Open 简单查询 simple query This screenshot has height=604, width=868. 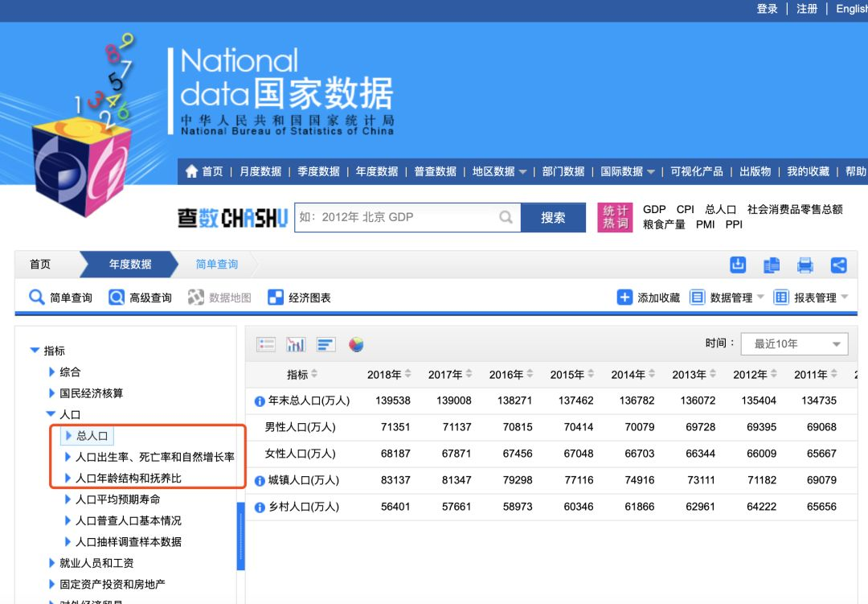click(60, 298)
